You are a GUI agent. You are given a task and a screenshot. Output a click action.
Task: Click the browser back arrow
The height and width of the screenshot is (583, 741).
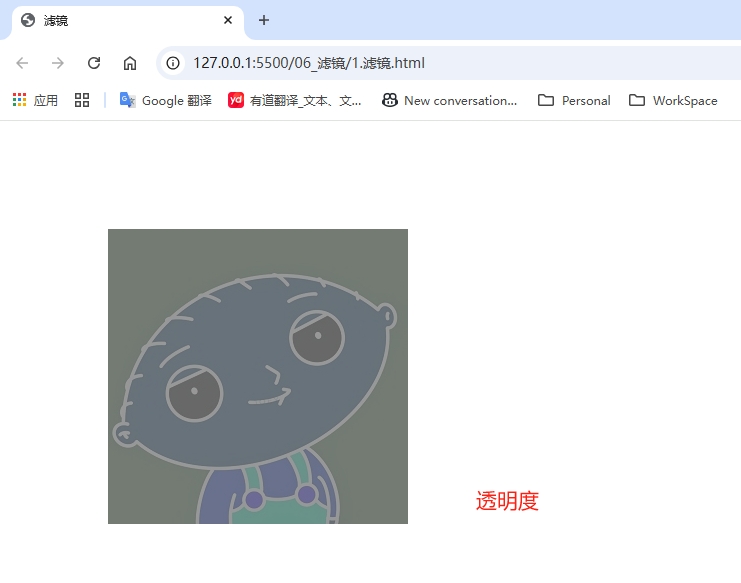(22, 63)
